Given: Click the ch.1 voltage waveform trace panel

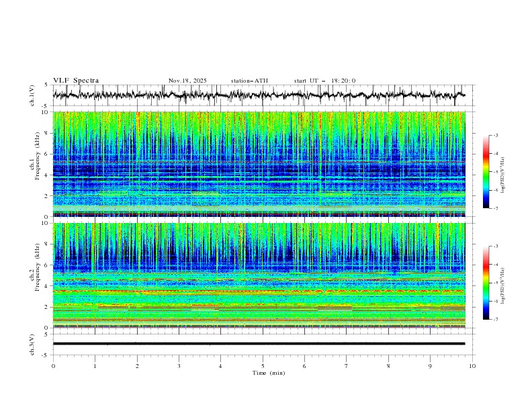Looking at the screenshot, I should pos(263,95).
